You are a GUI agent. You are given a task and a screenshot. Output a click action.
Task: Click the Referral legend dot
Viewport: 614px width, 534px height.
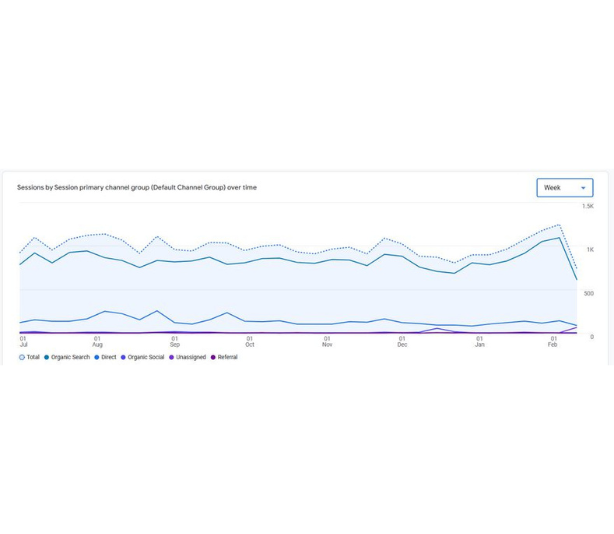pyautogui.click(x=213, y=357)
